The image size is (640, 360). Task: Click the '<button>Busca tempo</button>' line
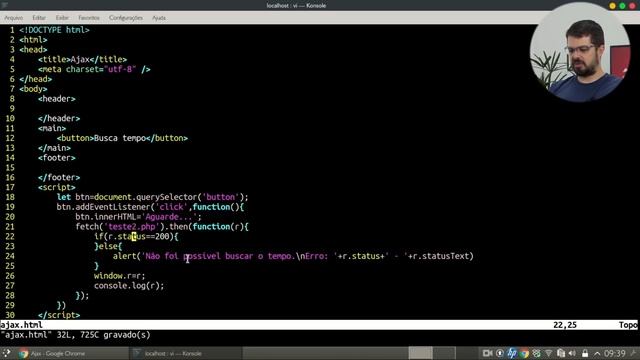pos(122,138)
